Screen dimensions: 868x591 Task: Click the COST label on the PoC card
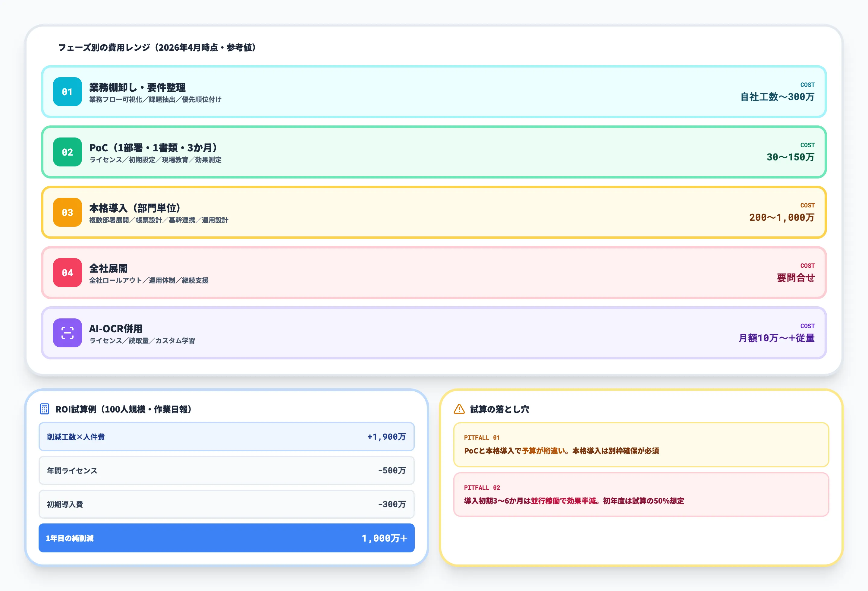click(x=807, y=145)
